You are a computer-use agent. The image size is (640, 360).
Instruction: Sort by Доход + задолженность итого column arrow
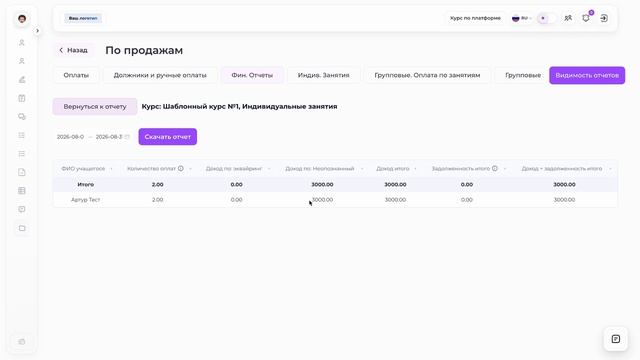[610, 169]
